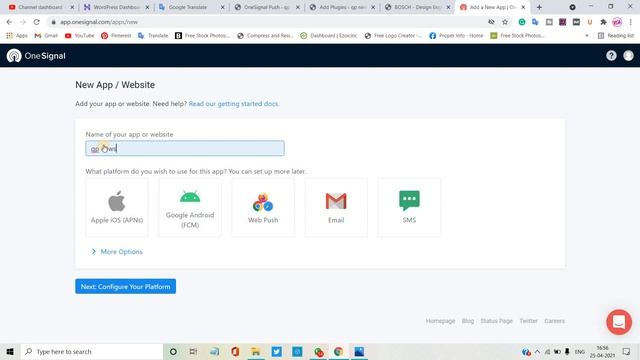Image resolution: width=640 pixels, height=360 pixels.
Task: Open the notification center
Action: 627,351
